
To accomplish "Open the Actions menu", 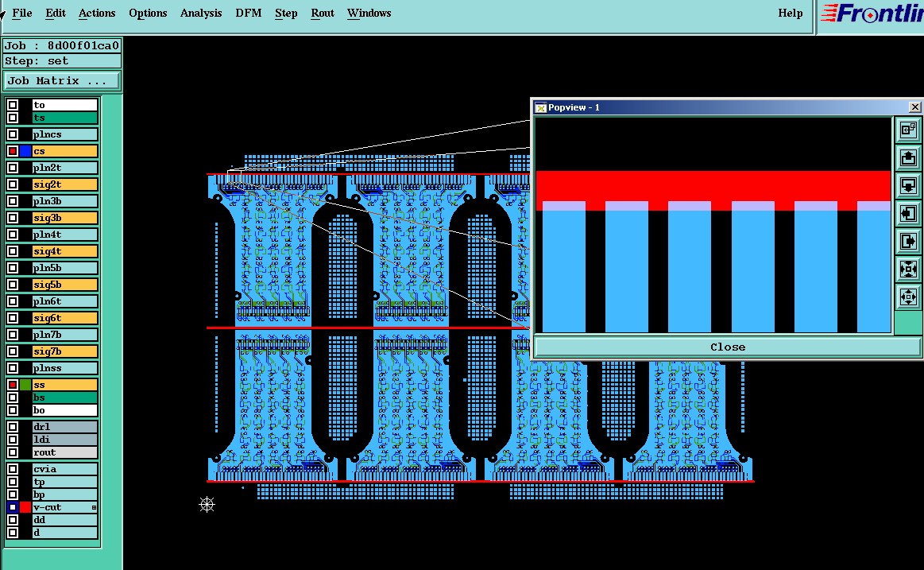I will 97,13.
